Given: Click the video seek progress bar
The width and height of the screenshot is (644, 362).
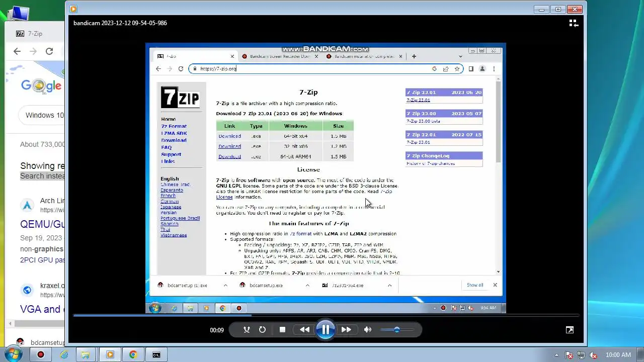Looking at the screenshot, I should coord(326,315).
